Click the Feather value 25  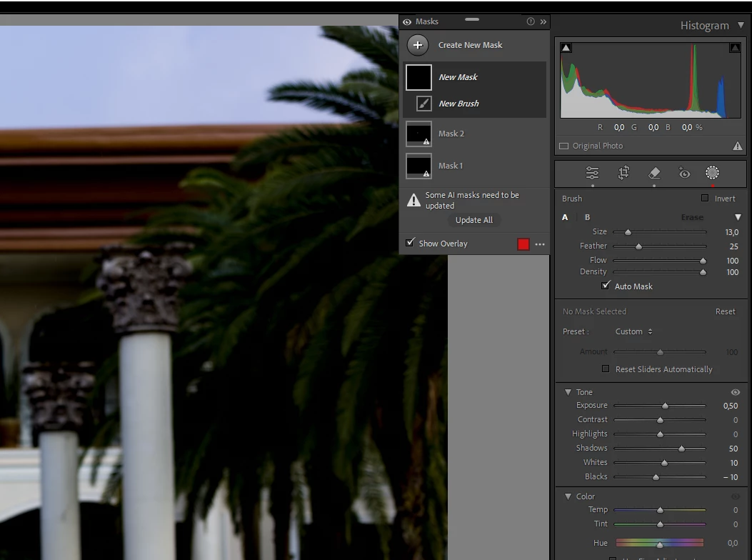coord(733,246)
